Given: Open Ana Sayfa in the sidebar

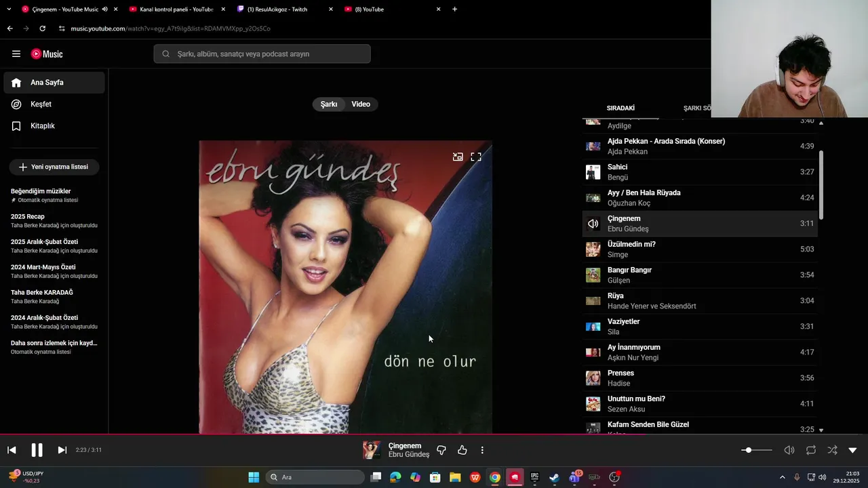Looking at the screenshot, I should (54, 83).
